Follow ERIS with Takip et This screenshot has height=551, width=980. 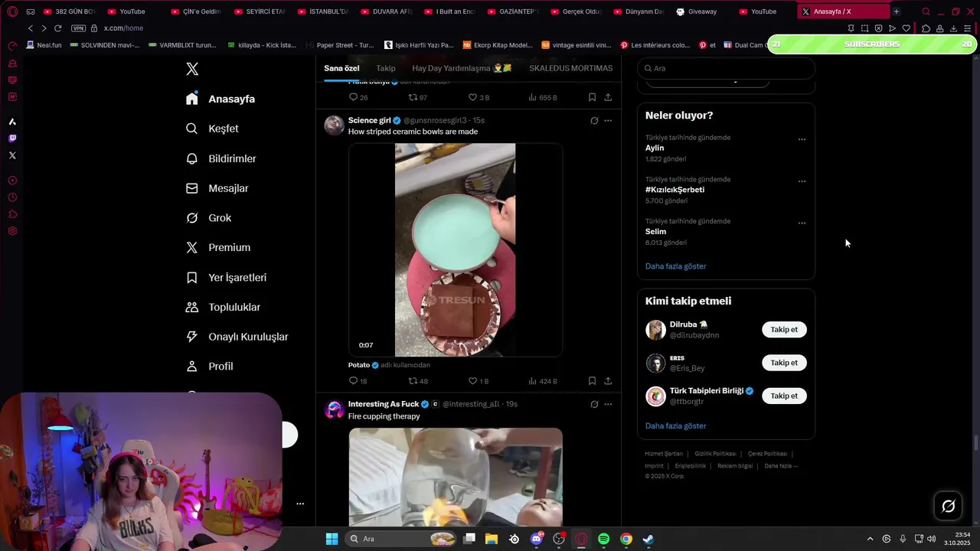click(x=784, y=363)
